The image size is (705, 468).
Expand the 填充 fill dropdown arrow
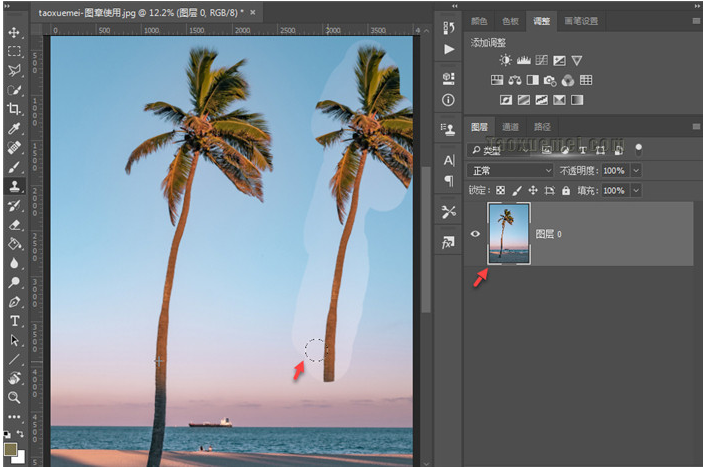(x=636, y=190)
